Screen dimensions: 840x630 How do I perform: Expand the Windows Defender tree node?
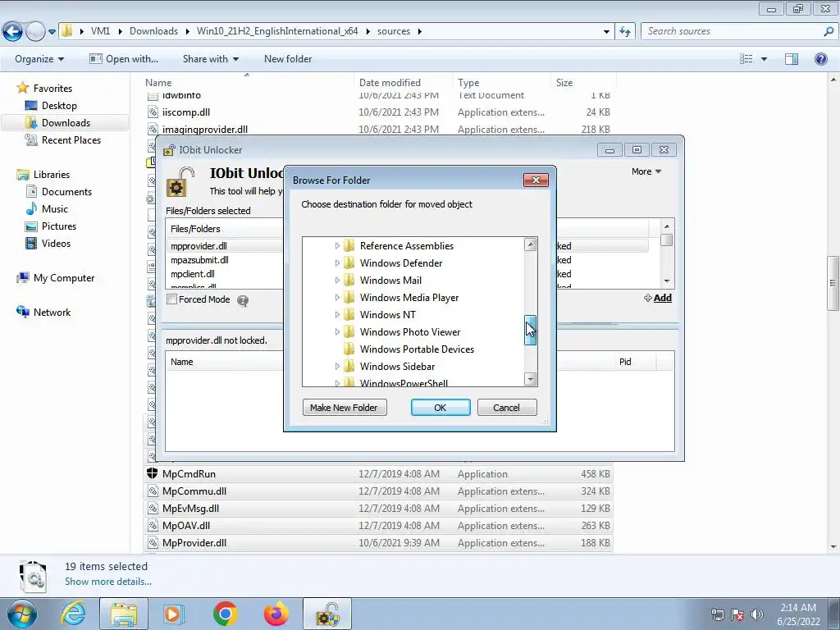tap(337, 263)
